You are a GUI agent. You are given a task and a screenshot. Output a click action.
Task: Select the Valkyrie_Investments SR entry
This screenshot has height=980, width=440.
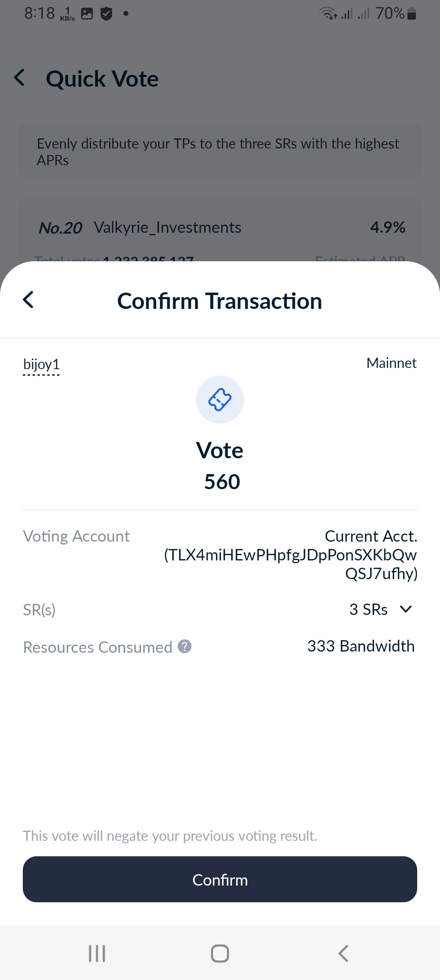[168, 228]
